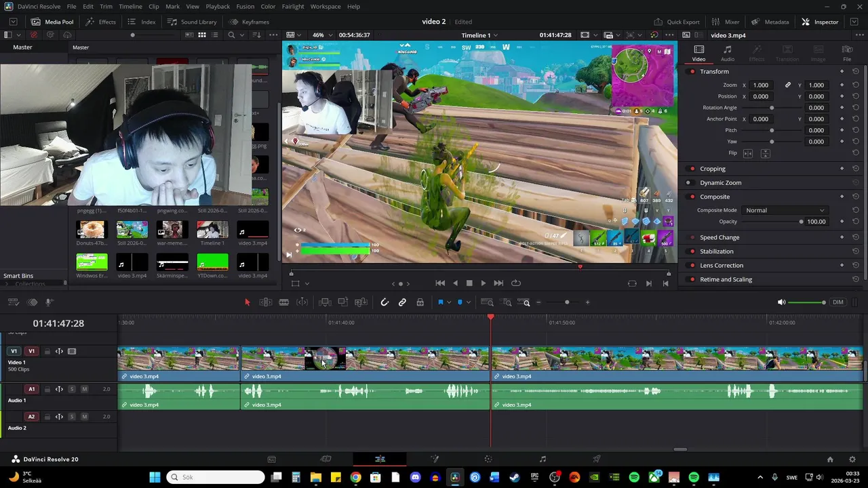Click timeline zoom-out minus button

tap(538, 302)
